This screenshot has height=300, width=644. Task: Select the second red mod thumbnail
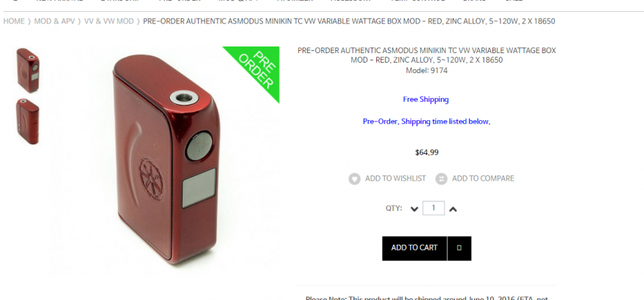click(28, 122)
